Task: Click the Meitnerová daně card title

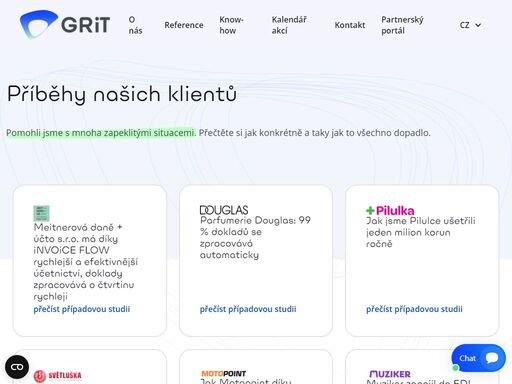Action: (x=85, y=262)
